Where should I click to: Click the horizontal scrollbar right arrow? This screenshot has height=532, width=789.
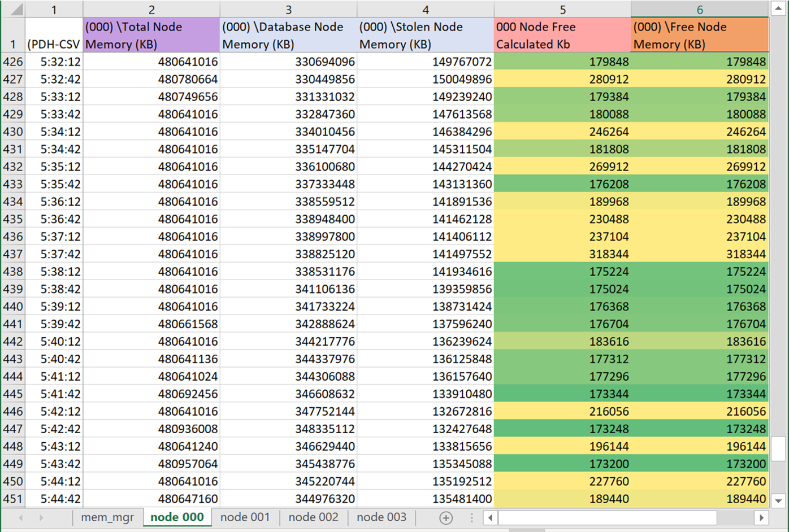pyautogui.click(x=763, y=517)
